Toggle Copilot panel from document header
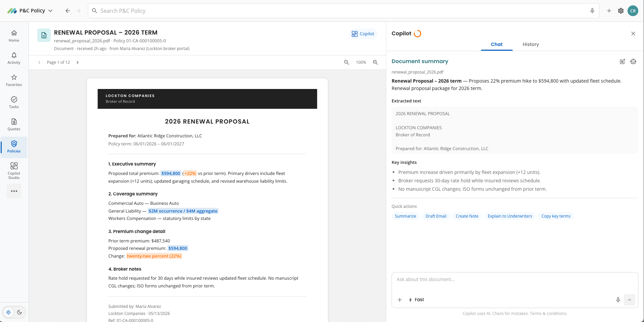This screenshot has width=644, height=322. click(363, 34)
